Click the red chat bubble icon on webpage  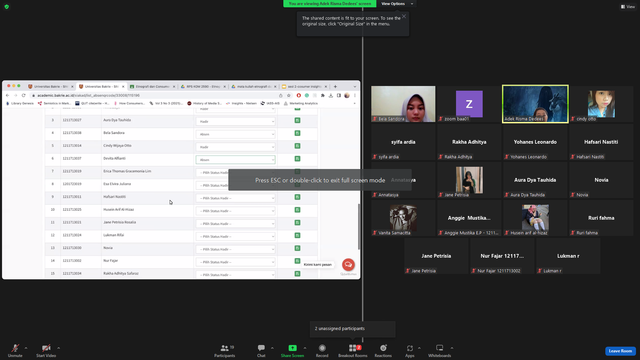[348, 264]
